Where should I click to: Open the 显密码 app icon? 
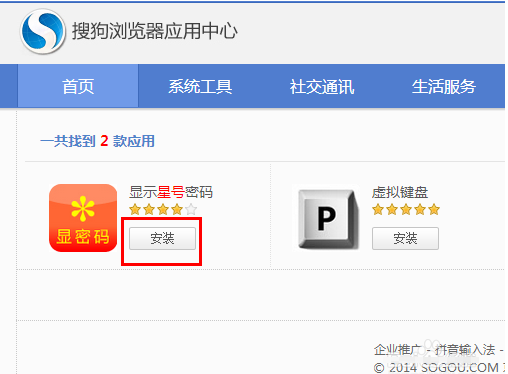[83, 218]
